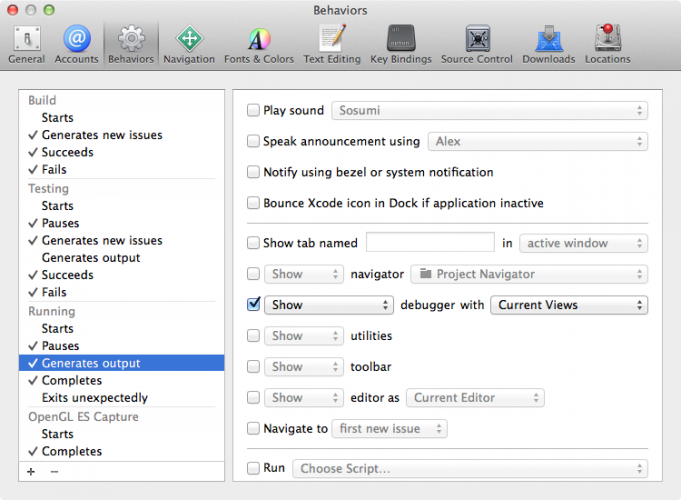The image size is (681, 500).
Task: Open the Show dropdown beside utilities
Action: coord(304,336)
